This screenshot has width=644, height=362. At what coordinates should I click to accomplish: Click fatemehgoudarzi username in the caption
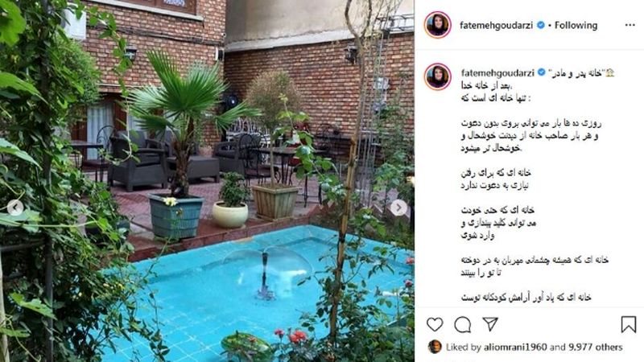pos(497,73)
